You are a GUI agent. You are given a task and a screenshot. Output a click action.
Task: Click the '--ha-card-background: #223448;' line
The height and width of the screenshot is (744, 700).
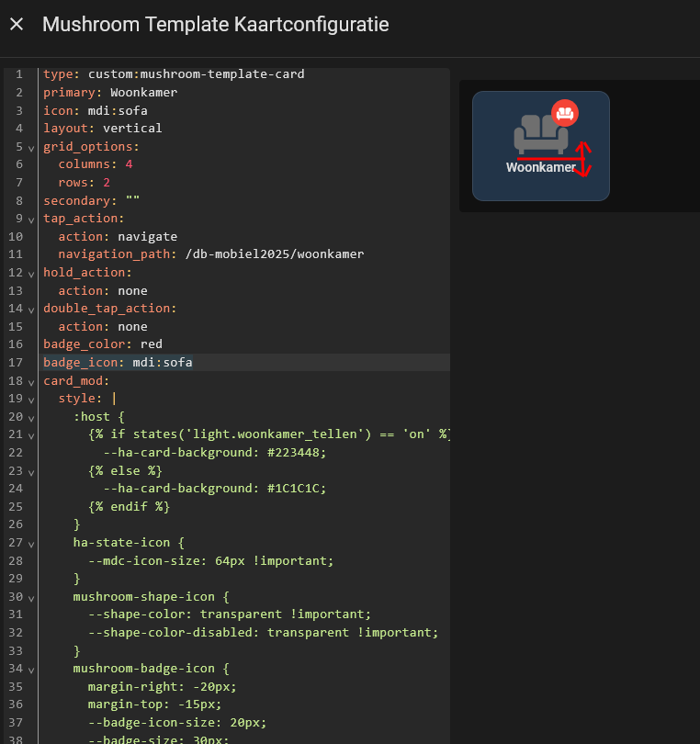tap(215, 452)
